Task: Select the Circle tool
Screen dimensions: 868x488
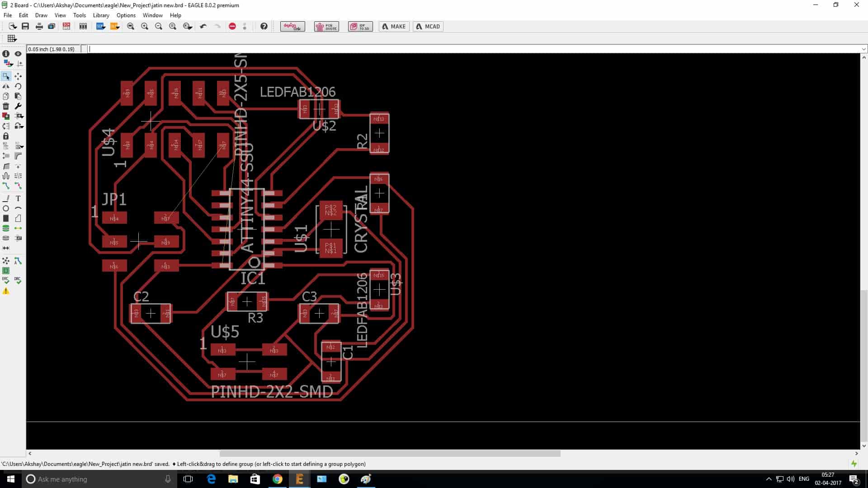Action: click(x=6, y=208)
